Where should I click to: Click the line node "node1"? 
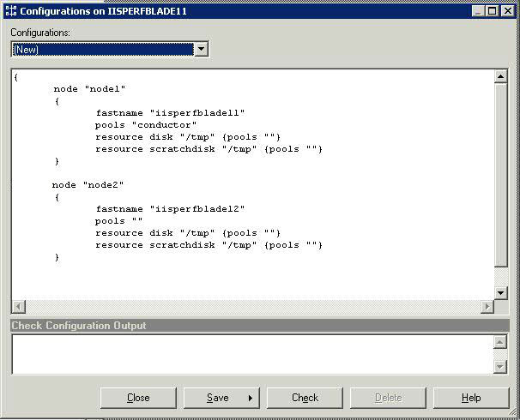(x=89, y=89)
